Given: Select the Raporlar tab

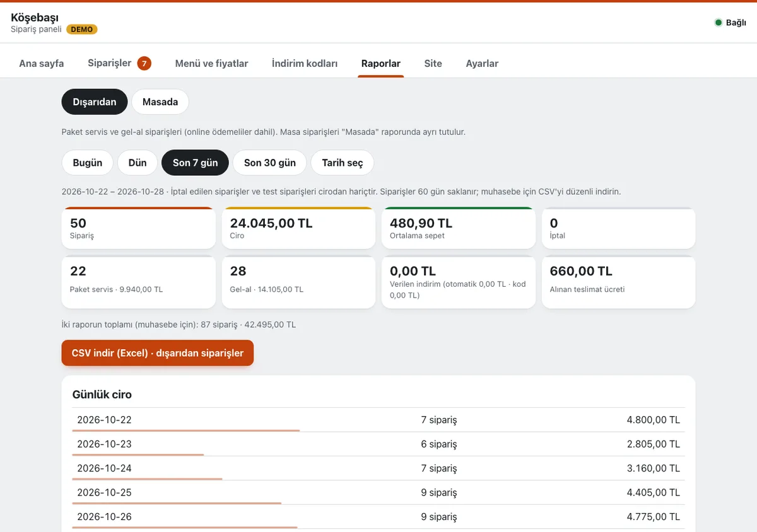Looking at the screenshot, I should pos(381,63).
